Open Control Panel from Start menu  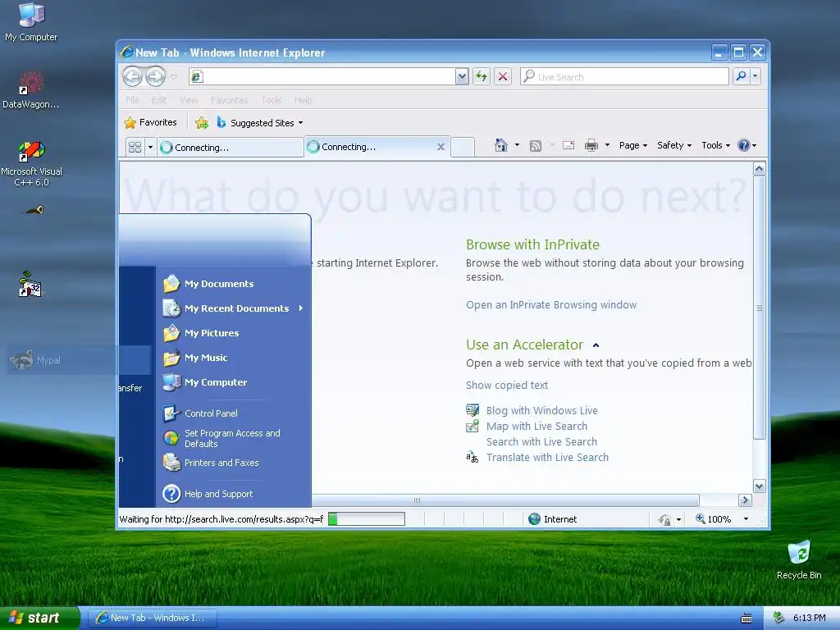(200, 413)
